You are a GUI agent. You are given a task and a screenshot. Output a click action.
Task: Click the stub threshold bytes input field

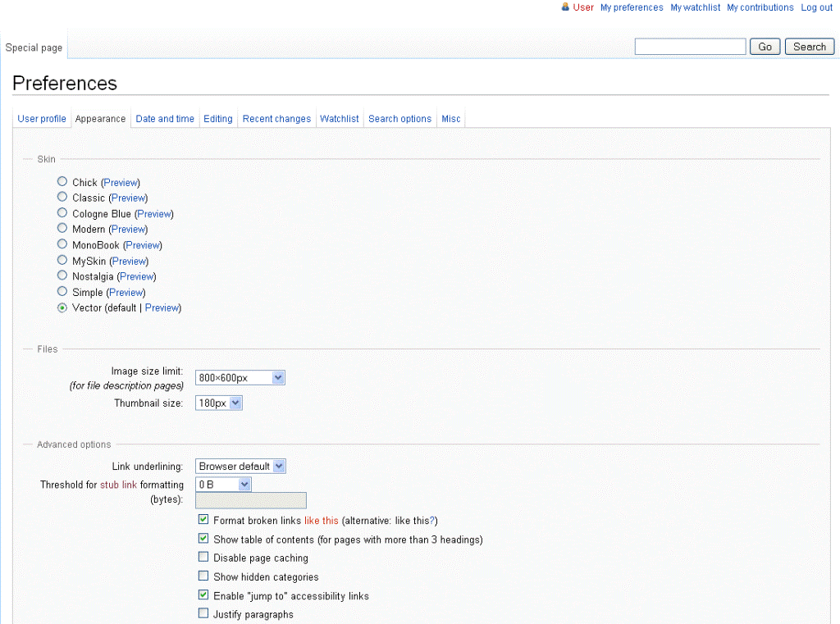click(251, 500)
